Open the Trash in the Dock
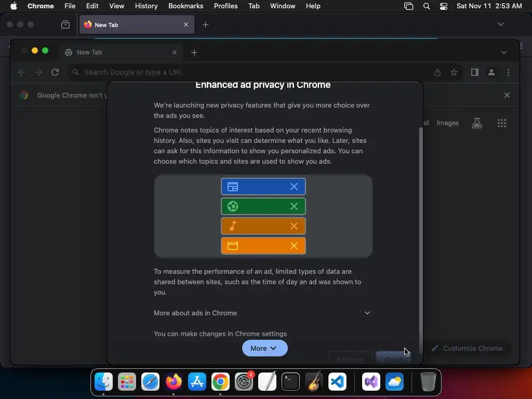 [x=428, y=382]
